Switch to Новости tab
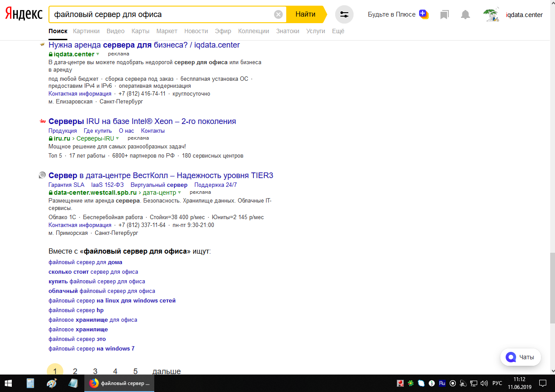 click(x=196, y=31)
